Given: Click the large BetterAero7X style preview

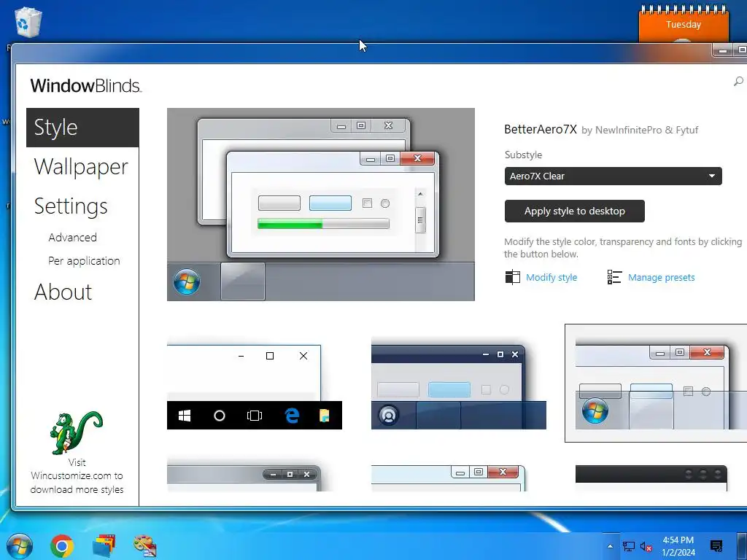Looking at the screenshot, I should 321,204.
